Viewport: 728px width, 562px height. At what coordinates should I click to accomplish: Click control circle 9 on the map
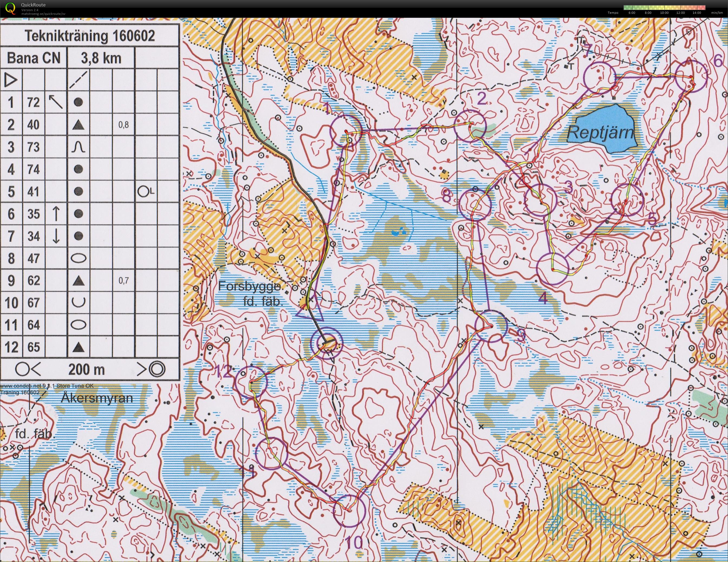(x=491, y=326)
